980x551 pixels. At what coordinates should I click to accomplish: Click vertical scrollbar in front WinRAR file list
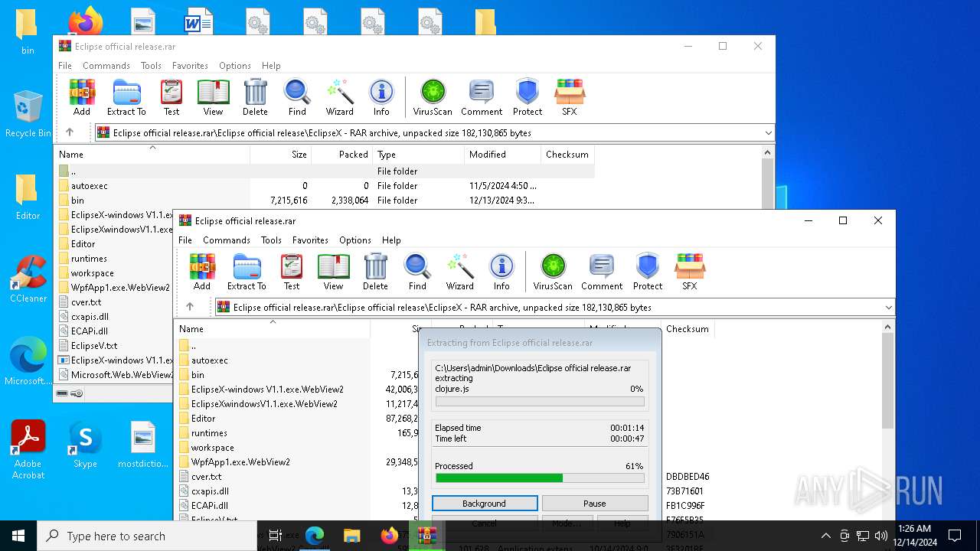887,383
